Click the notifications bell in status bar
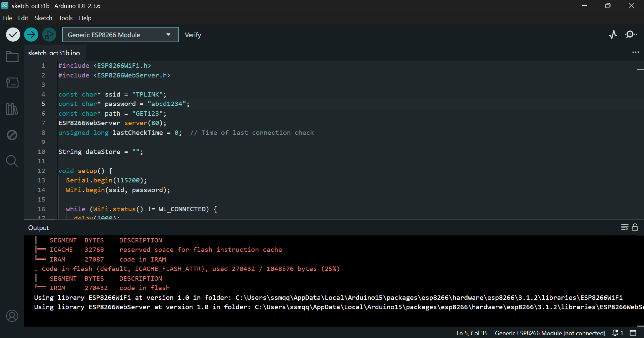 tap(615, 333)
